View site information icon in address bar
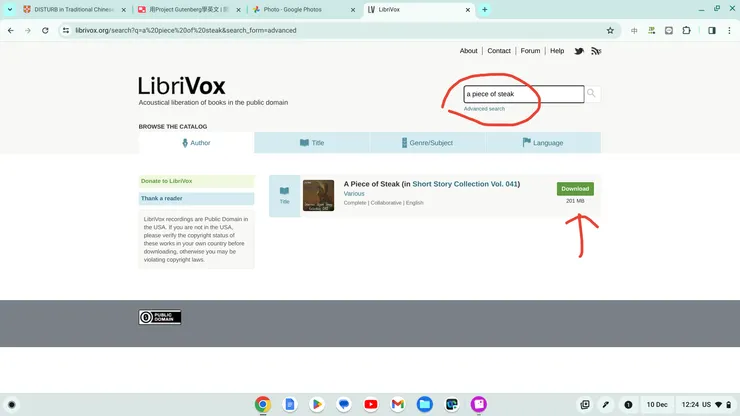This screenshot has height=416, width=740. coord(66,30)
